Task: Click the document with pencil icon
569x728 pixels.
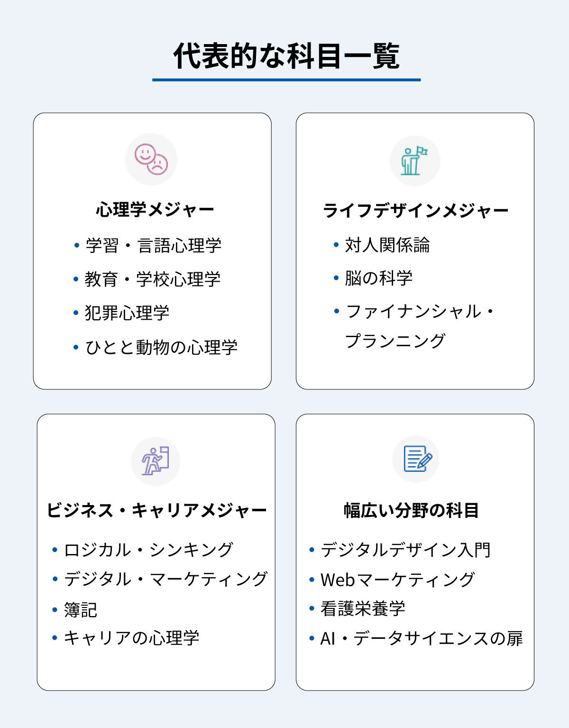Action: pyautogui.click(x=416, y=459)
